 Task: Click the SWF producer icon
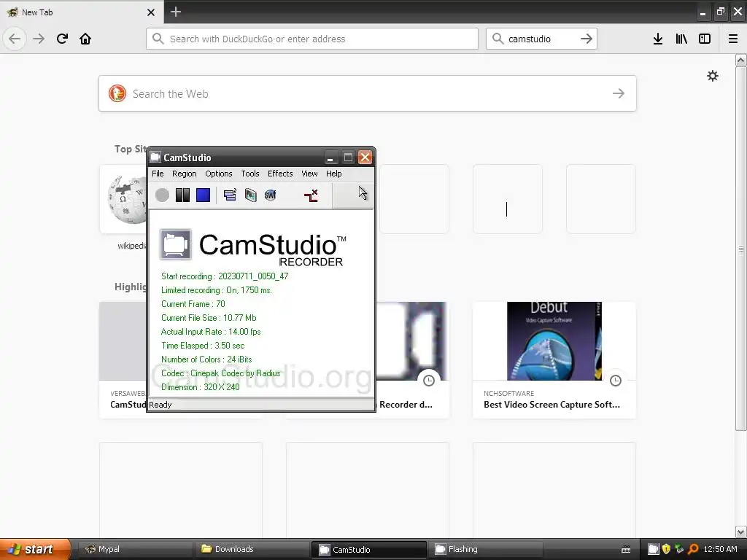270,195
